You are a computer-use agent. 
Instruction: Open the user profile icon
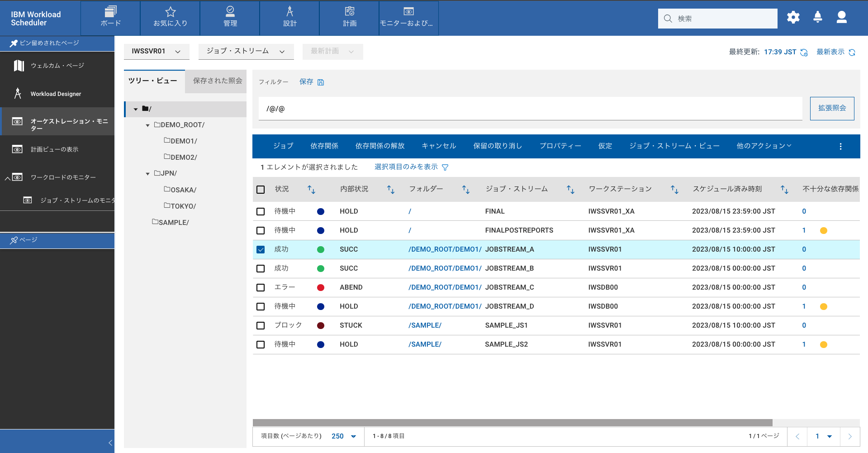click(842, 18)
